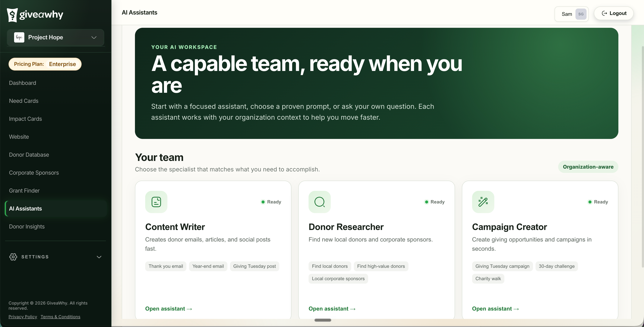Select the Thank you email prompt chip
Screen dimensions: 644x327
point(166,266)
